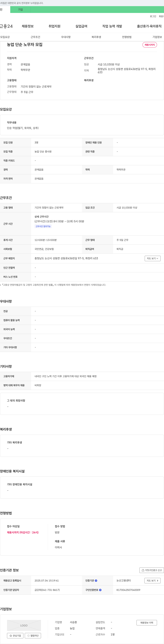Screen dimensions: 164x644
Task: Click the 채용시까지 badge
Action: tap(150, 45)
